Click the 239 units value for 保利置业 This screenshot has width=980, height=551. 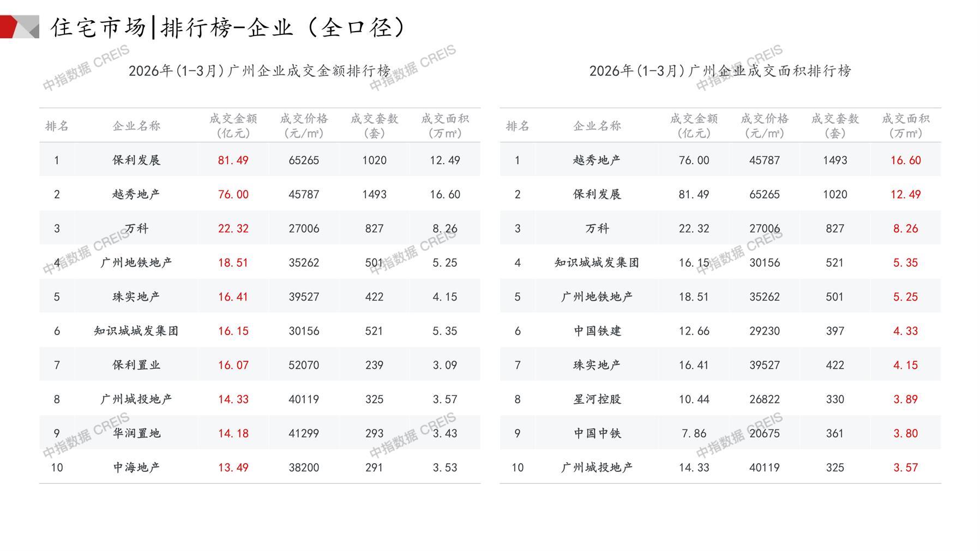point(374,365)
